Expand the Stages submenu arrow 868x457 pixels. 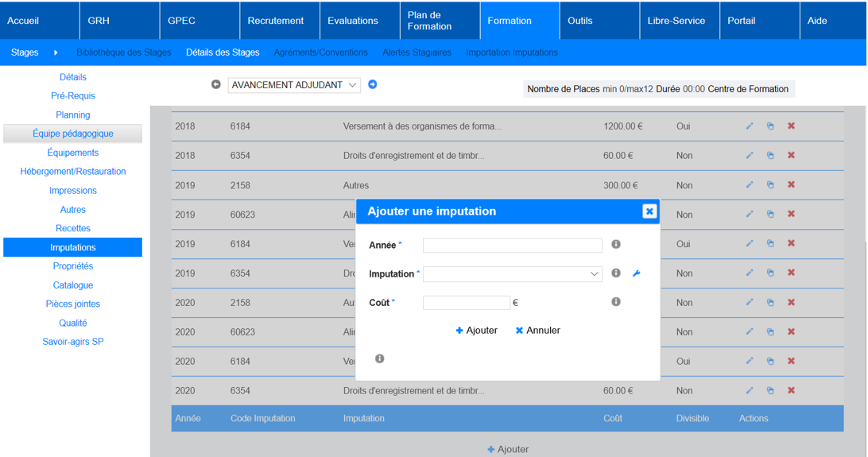56,52
